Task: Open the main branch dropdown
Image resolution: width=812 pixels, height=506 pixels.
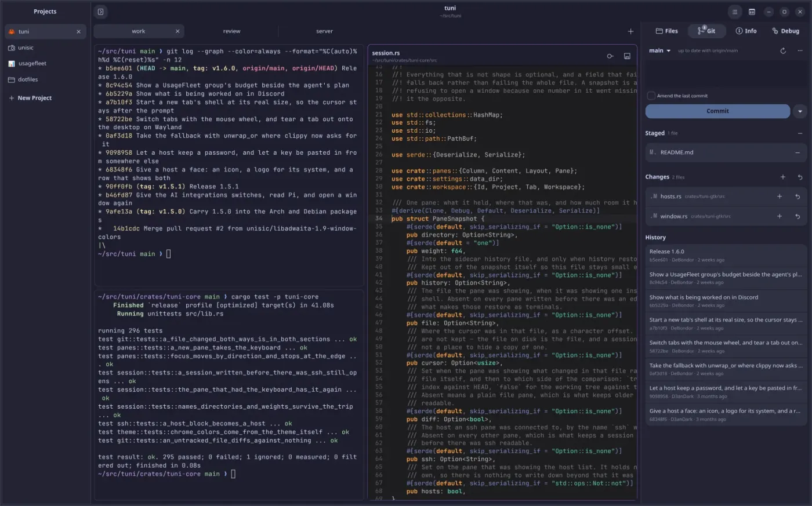Action: 660,51
